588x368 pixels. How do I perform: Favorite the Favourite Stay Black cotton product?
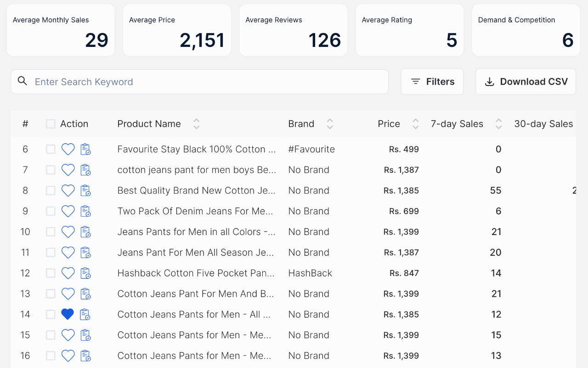click(68, 149)
